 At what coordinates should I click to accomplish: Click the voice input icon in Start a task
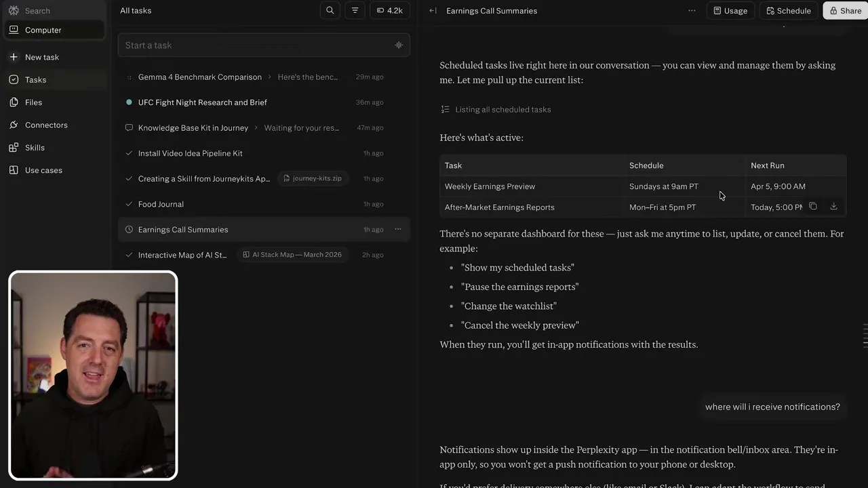click(399, 45)
